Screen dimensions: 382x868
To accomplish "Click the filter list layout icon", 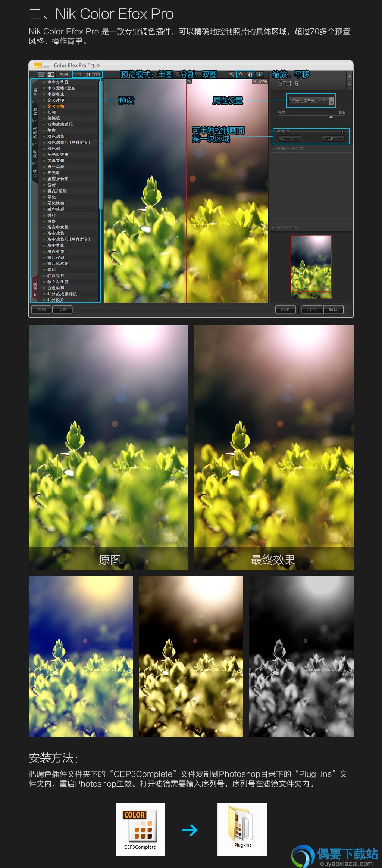I will coord(51,75).
